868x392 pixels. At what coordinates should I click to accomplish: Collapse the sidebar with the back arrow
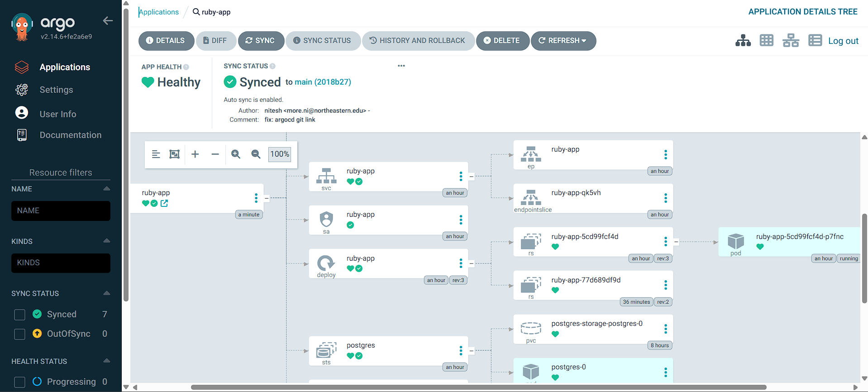[108, 21]
